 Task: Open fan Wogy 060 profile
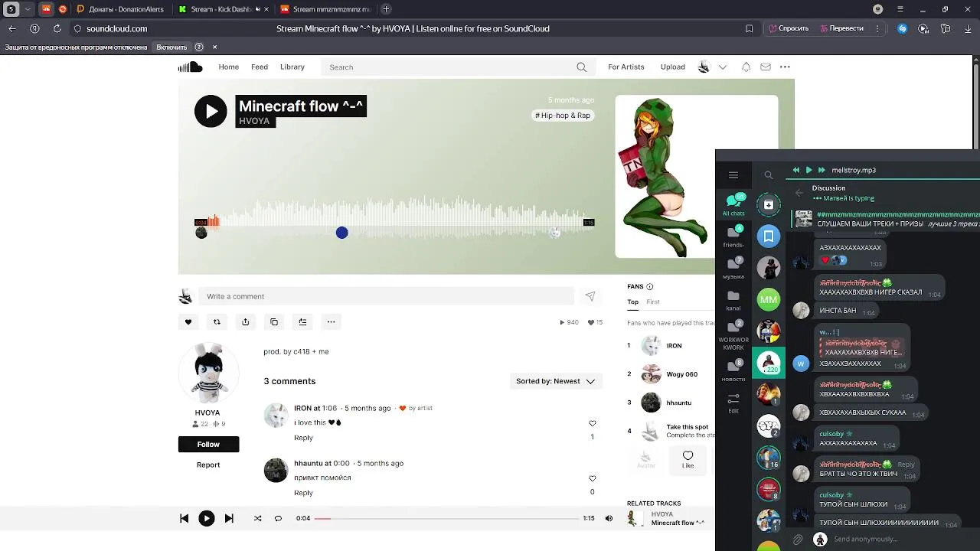click(681, 374)
